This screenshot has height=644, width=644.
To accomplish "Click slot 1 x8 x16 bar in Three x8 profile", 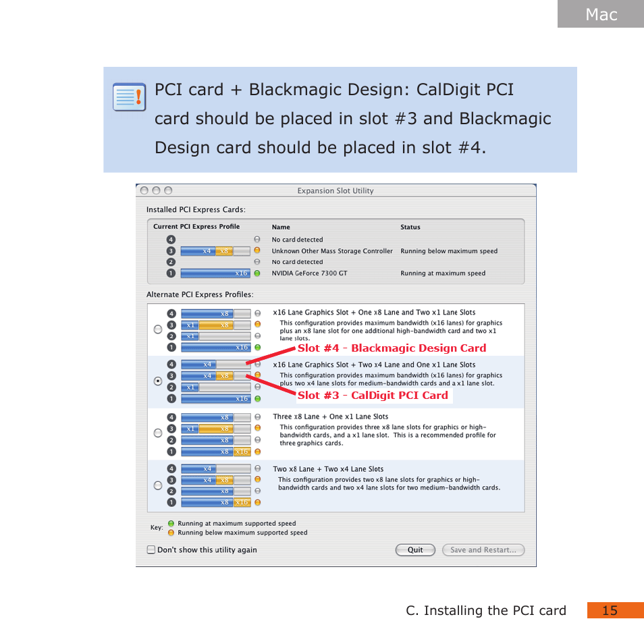I will 215,452.
